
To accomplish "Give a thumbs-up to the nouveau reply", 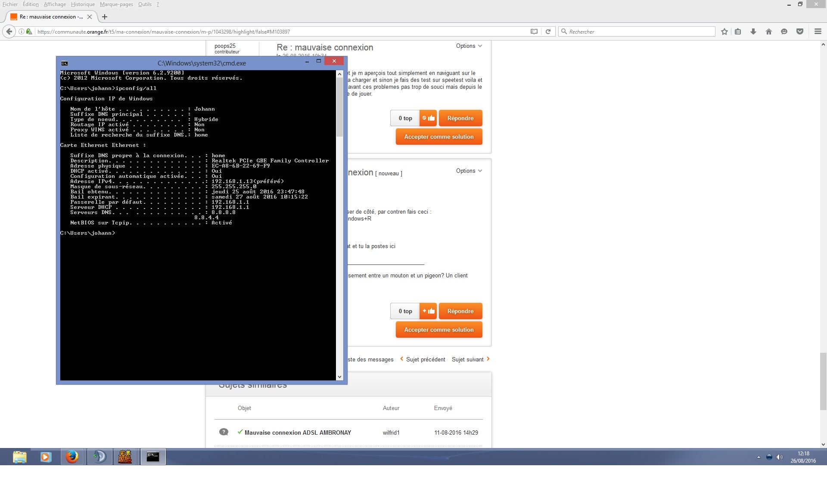I will (x=428, y=311).
